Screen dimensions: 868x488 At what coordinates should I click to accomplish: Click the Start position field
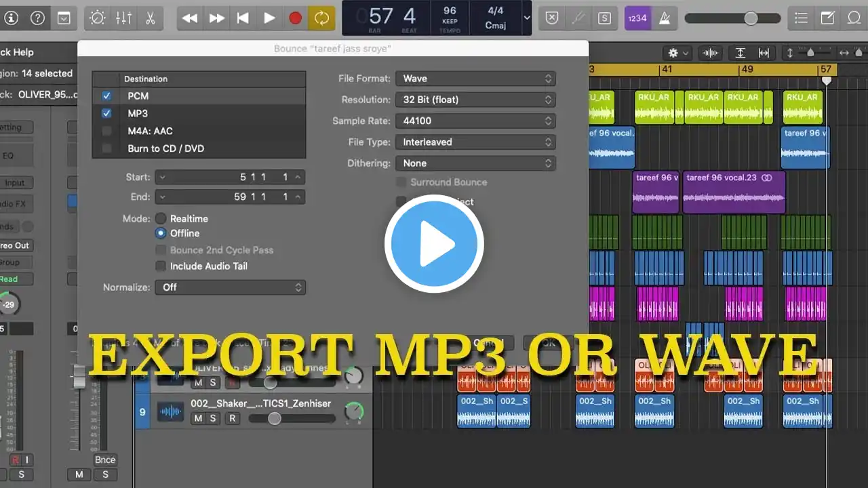pyautogui.click(x=230, y=177)
